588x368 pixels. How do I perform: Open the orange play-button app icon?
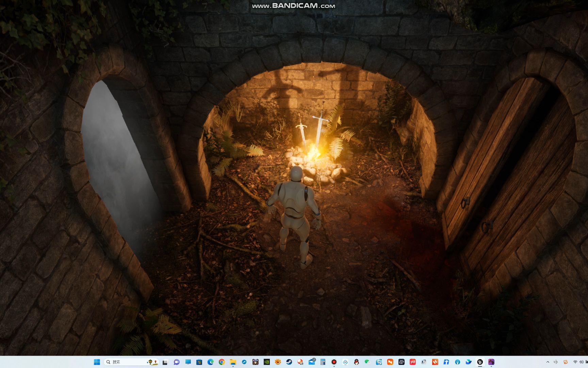pos(390,362)
